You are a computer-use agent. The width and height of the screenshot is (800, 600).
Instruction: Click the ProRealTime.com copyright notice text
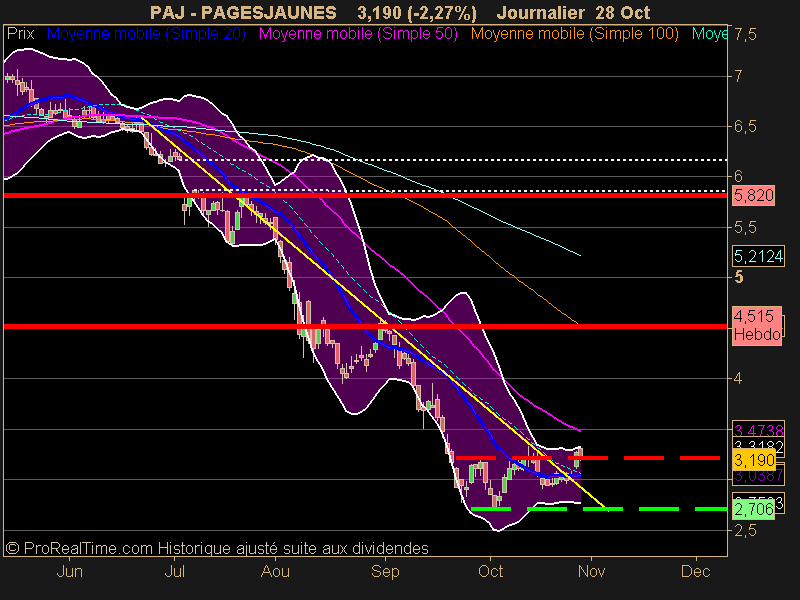tap(217, 548)
